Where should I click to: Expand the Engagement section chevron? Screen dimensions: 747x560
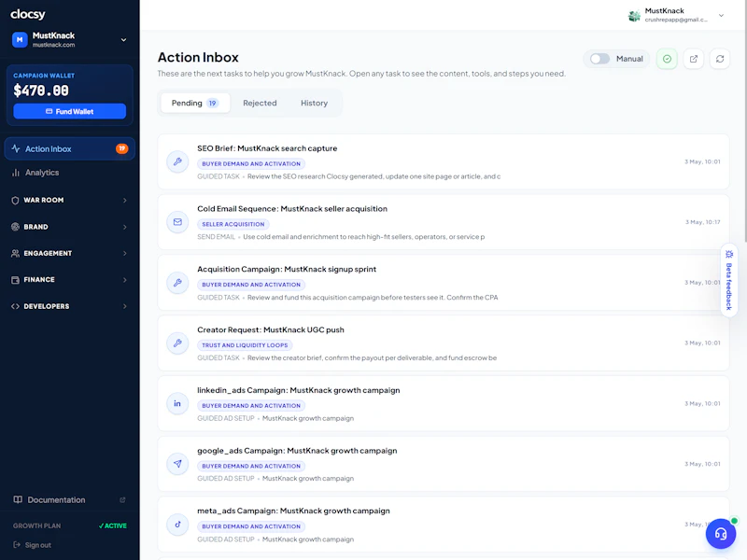[x=125, y=253]
